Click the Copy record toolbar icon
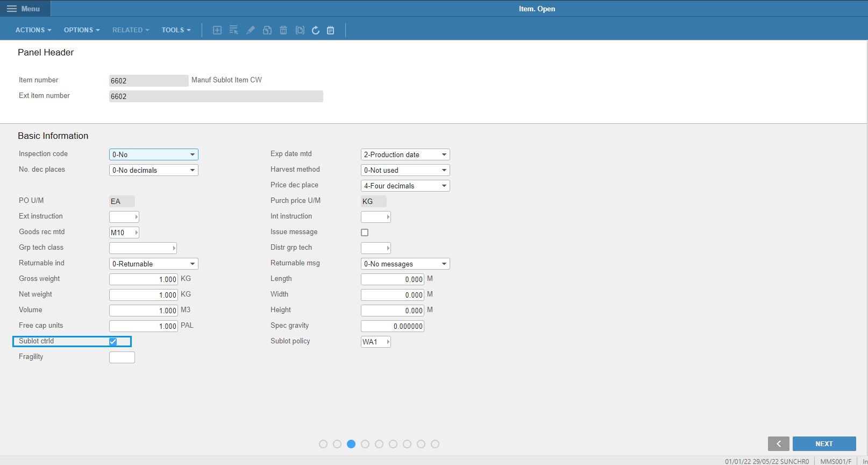 coord(267,30)
